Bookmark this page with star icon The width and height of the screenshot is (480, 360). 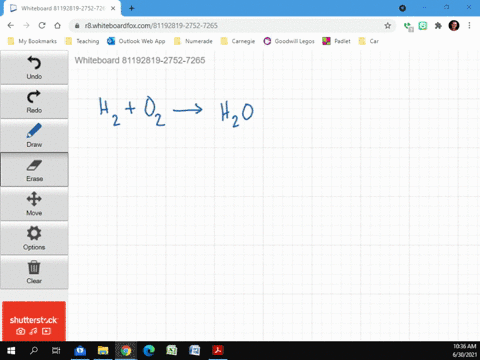387,26
